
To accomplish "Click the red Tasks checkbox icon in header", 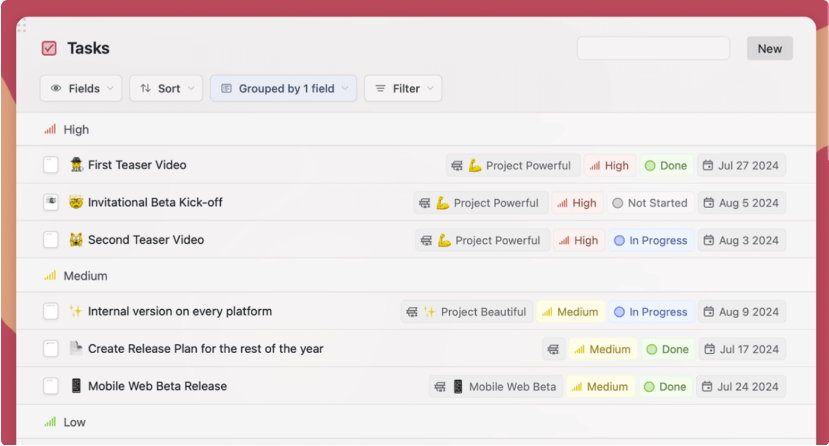I will pyautogui.click(x=49, y=48).
